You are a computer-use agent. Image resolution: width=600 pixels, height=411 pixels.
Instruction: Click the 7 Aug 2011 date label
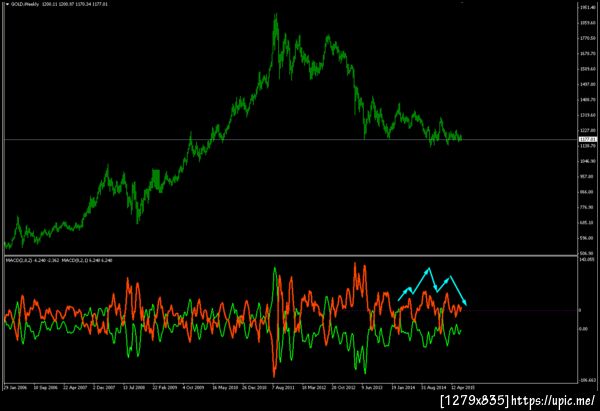point(284,388)
